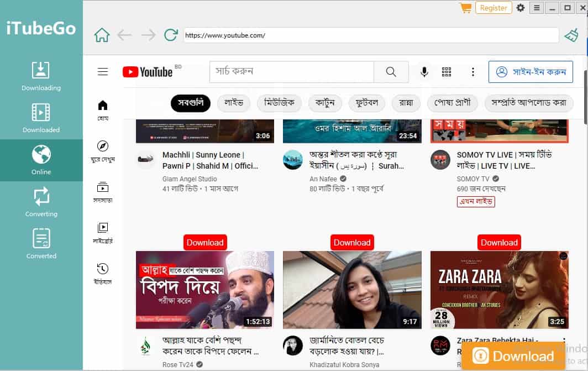Focus the YouTube search box

pyautogui.click(x=292, y=72)
